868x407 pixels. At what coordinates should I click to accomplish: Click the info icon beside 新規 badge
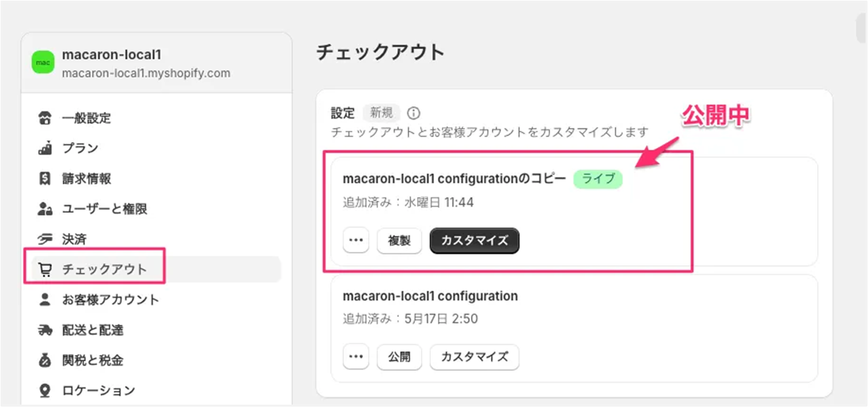413,113
